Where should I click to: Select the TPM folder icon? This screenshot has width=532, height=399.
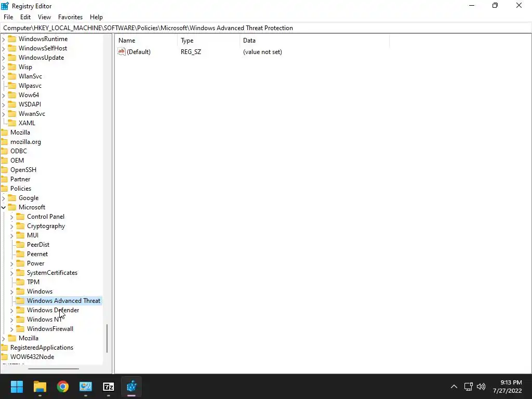click(x=20, y=282)
